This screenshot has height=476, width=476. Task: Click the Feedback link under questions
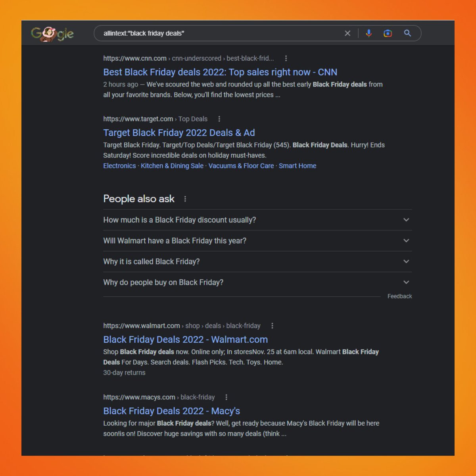(x=399, y=296)
